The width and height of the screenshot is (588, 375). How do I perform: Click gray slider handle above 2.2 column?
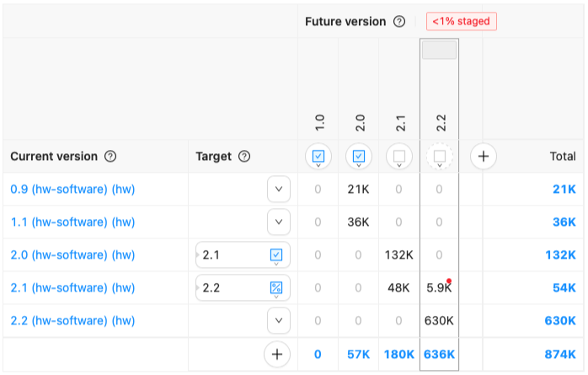tap(439, 50)
